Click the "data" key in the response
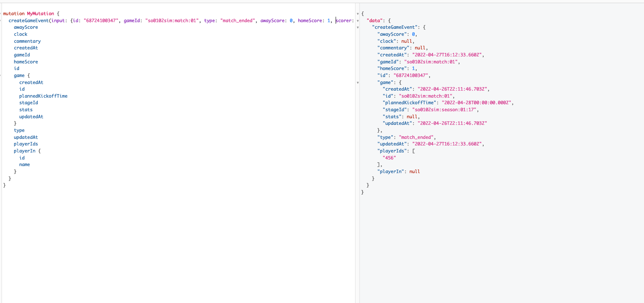This screenshot has height=303, width=644. pyautogui.click(x=375, y=21)
